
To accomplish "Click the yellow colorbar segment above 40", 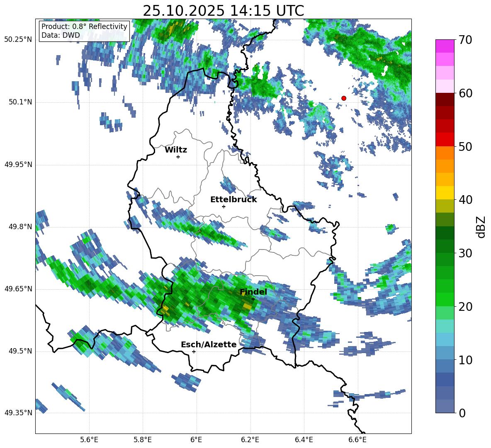I will (445, 193).
